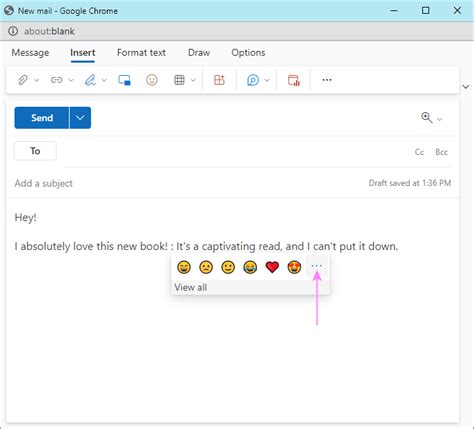Open the Send options dropdown

pyautogui.click(x=80, y=118)
